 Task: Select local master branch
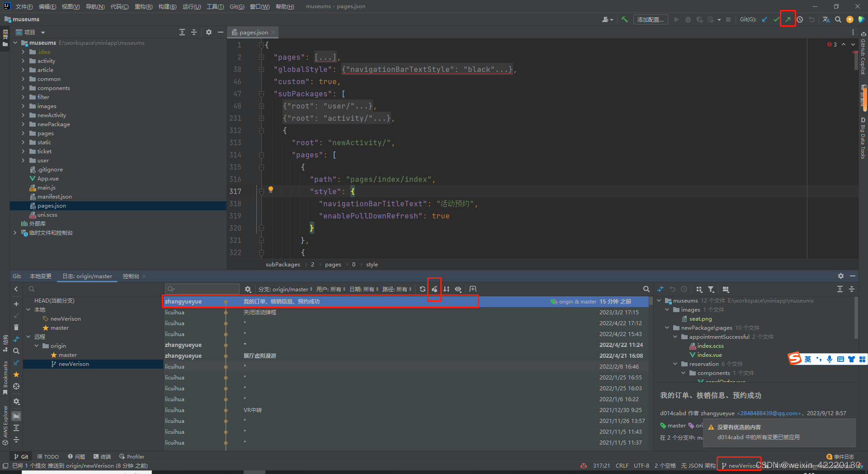click(59, 327)
